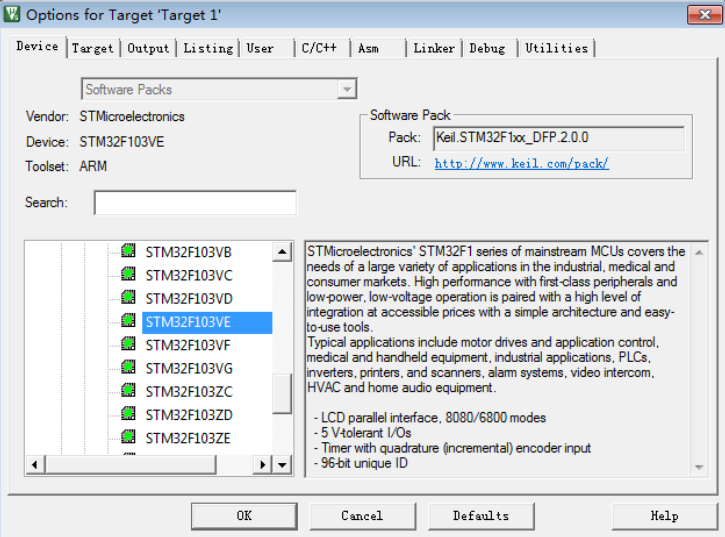Click the chip icon beside STM32F103ZE

pyautogui.click(x=128, y=436)
